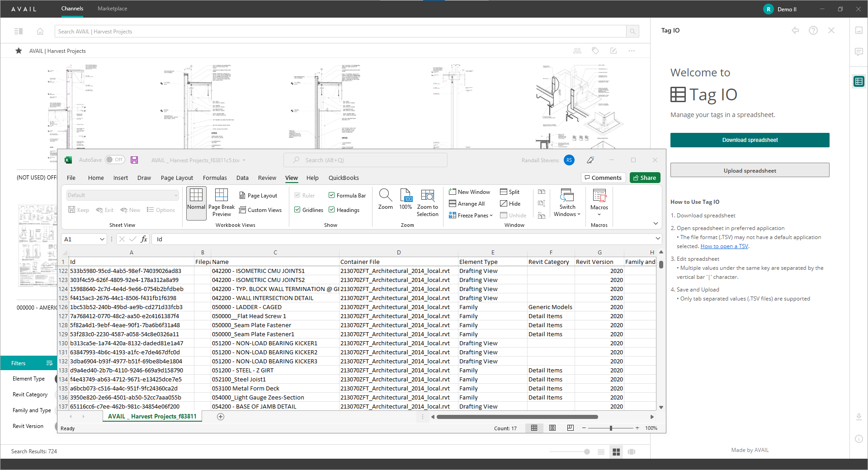Viewport: 868px width, 470px height.
Task: Switch to list view in AVAIL footer
Action: click(601, 451)
